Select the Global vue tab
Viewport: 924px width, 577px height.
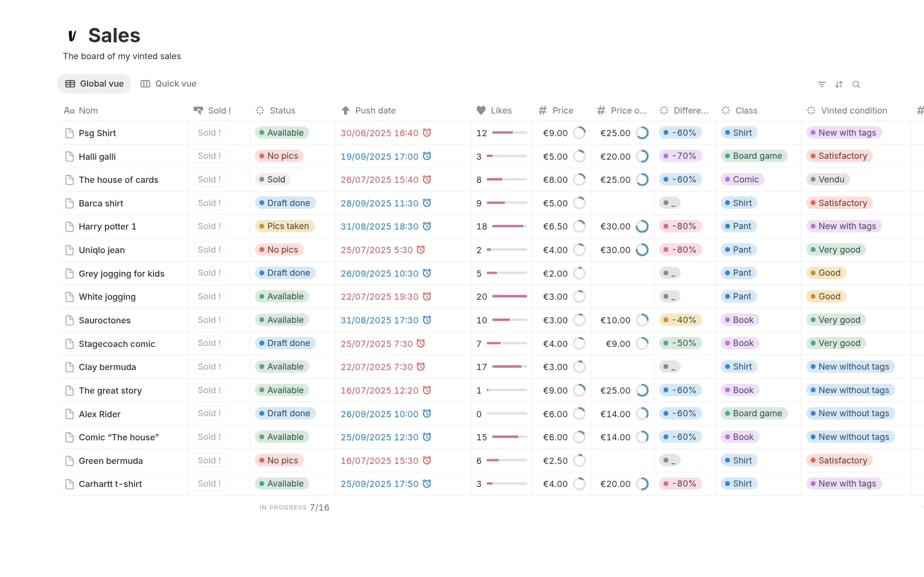tap(94, 83)
